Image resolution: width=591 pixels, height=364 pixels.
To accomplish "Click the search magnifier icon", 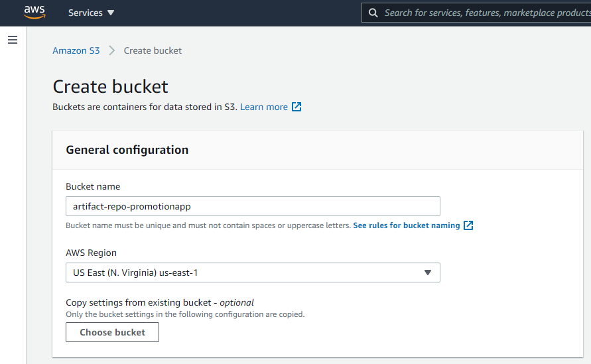I will coord(373,13).
